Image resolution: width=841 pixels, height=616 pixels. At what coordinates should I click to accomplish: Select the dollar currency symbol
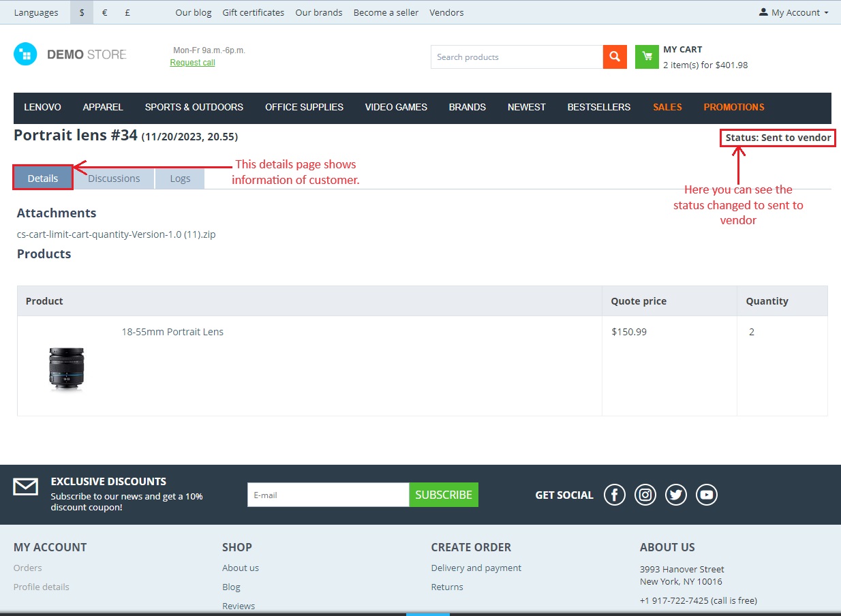82,12
